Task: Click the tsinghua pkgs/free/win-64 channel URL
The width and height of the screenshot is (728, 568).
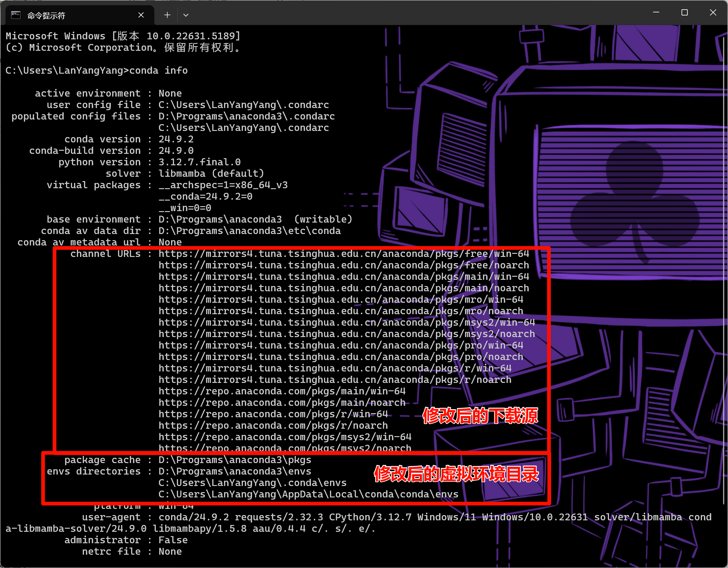Action: coord(343,254)
